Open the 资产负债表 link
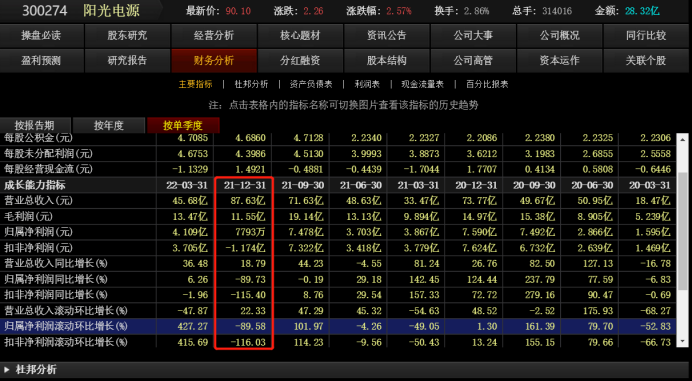The height and width of the screenshot is (381, 692). (x=311, y=84)
